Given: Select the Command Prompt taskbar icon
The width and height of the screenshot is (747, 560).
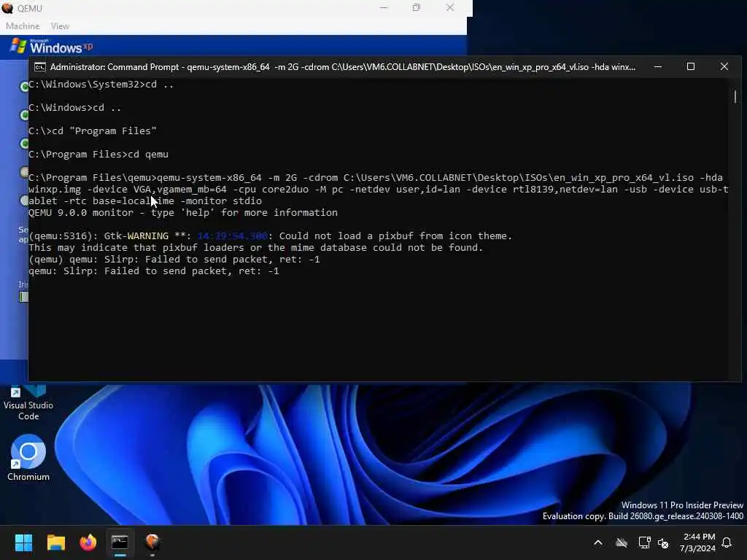Looking at the screenshot, I should [x=120, y=542].
